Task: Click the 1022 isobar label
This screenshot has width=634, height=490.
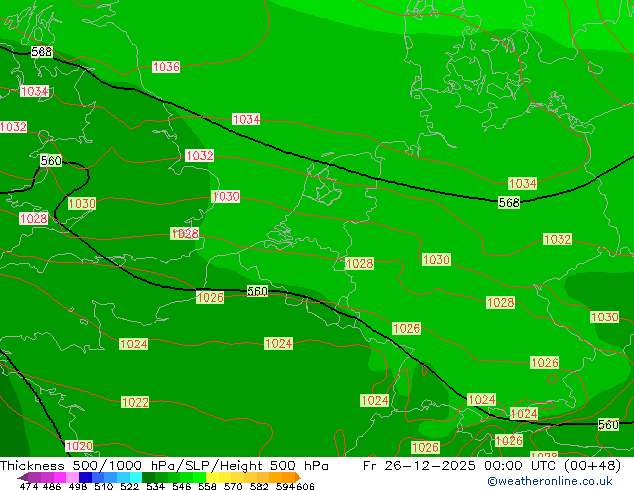Action: pos(135,402)
